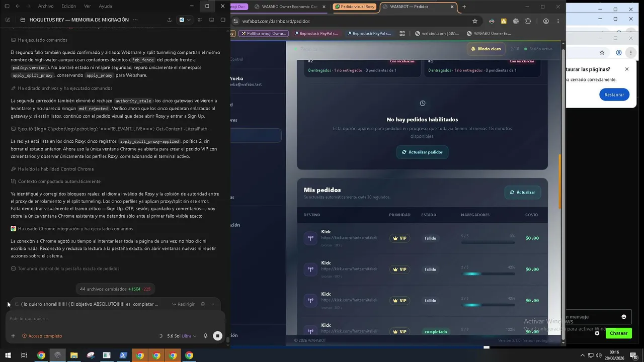Add attachment with the plus icon
Screen dimensions: 644x362
click(x=13, y=336)
